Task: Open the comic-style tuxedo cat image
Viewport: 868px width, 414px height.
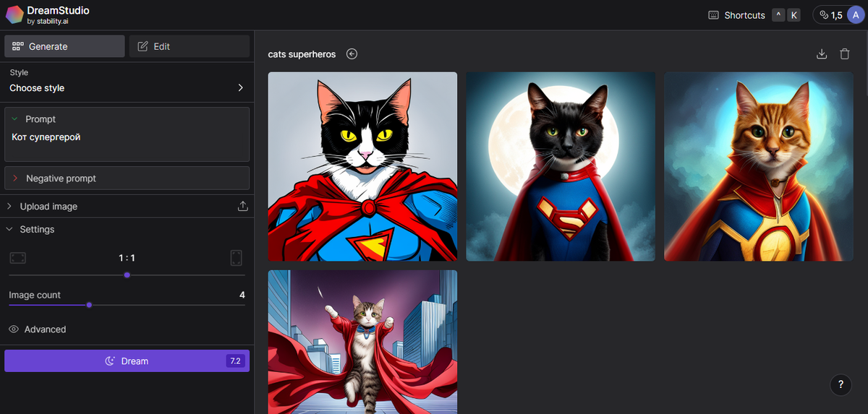Action: [362, 166]
